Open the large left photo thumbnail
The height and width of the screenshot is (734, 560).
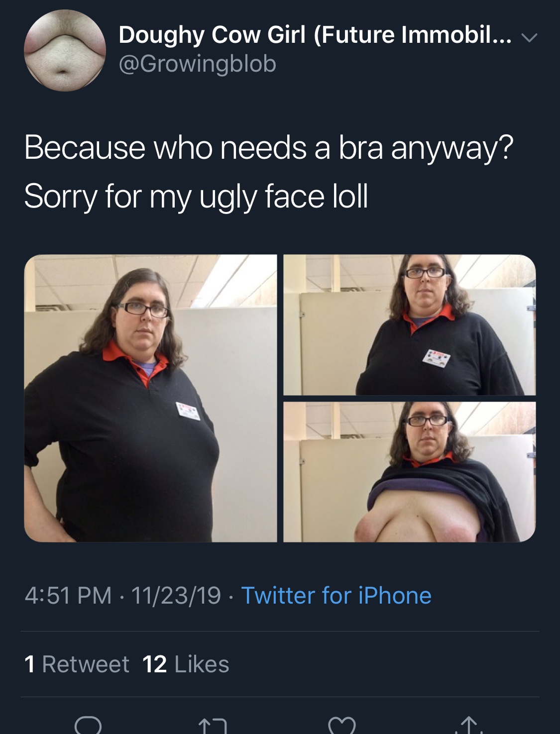click(x=150, y=398)
